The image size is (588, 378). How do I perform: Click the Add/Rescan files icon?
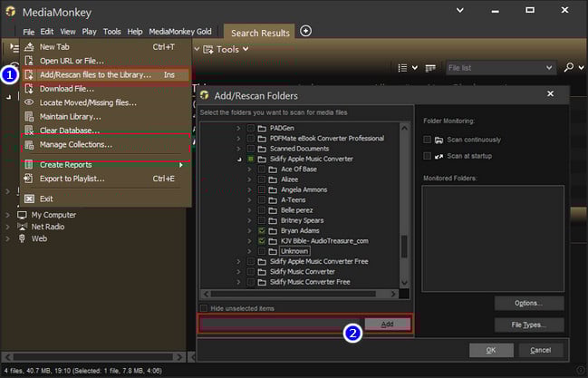point(29,74)
